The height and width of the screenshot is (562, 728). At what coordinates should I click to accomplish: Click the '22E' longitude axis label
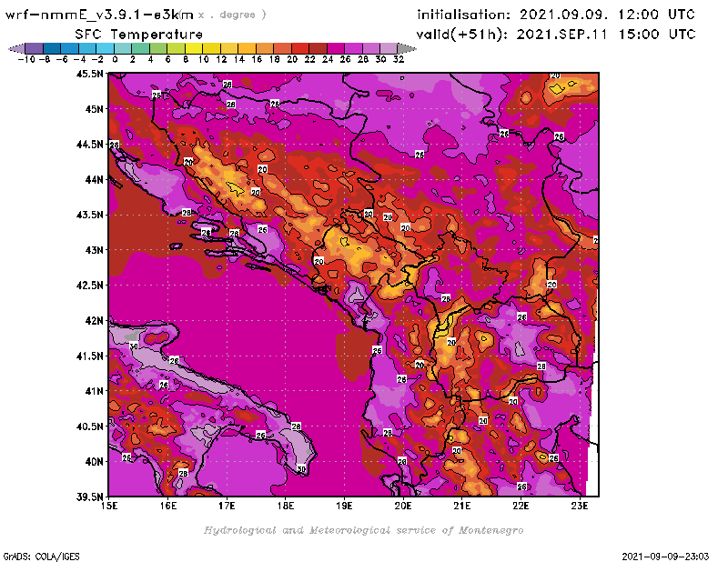[521, 507]
